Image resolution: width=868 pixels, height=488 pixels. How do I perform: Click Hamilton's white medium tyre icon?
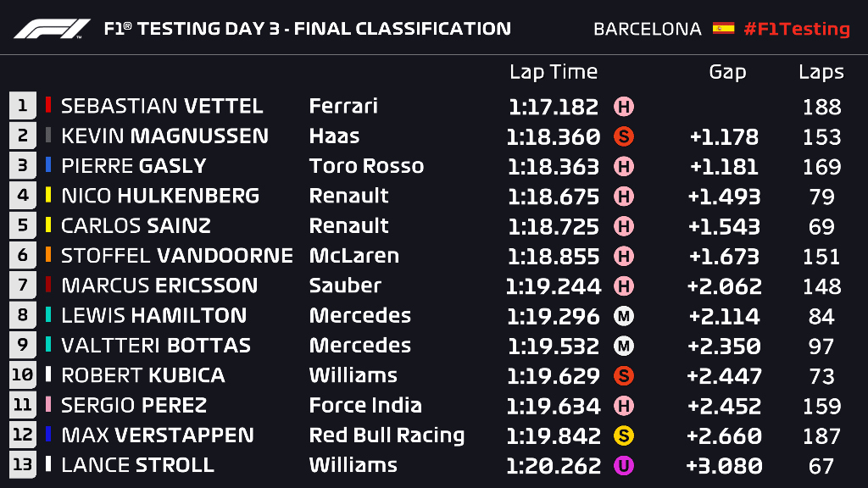(x=624, y=316)
